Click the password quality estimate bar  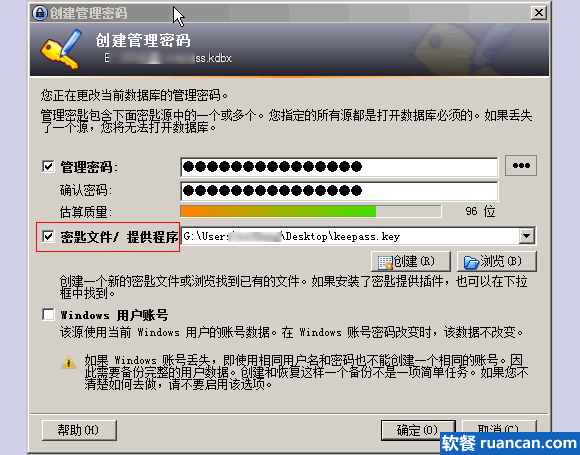coord(311,211)
